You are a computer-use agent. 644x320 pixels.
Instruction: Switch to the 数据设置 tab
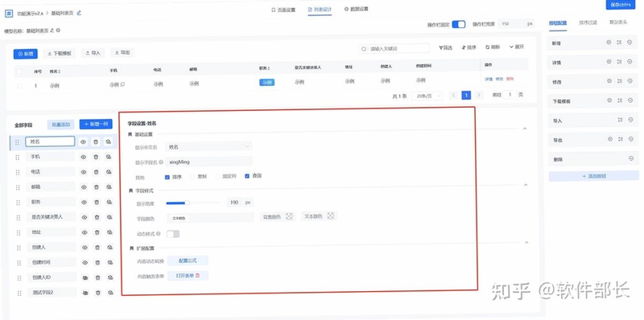click(356, 9)
